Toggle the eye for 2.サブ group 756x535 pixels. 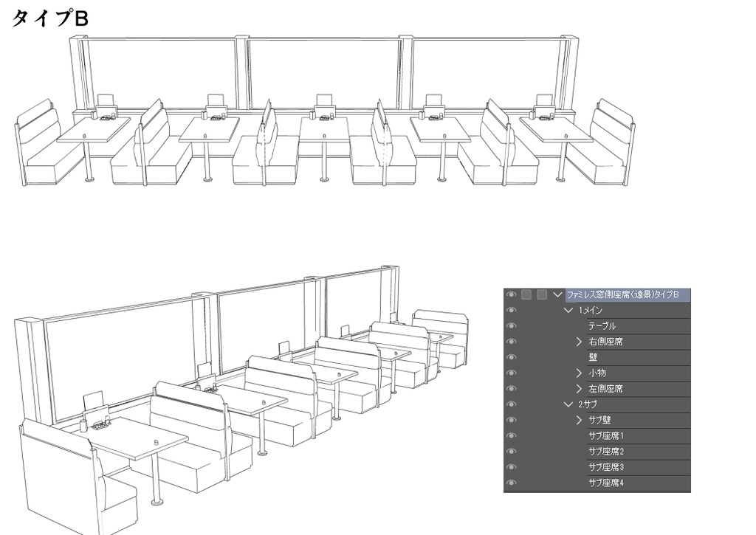(511, 404)
